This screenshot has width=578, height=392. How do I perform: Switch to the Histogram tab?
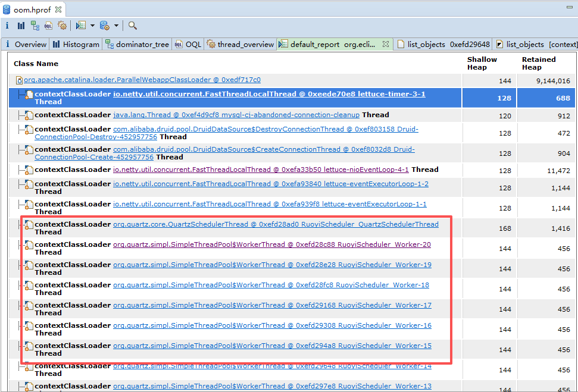pyautogui.click(x=76, y=44)
